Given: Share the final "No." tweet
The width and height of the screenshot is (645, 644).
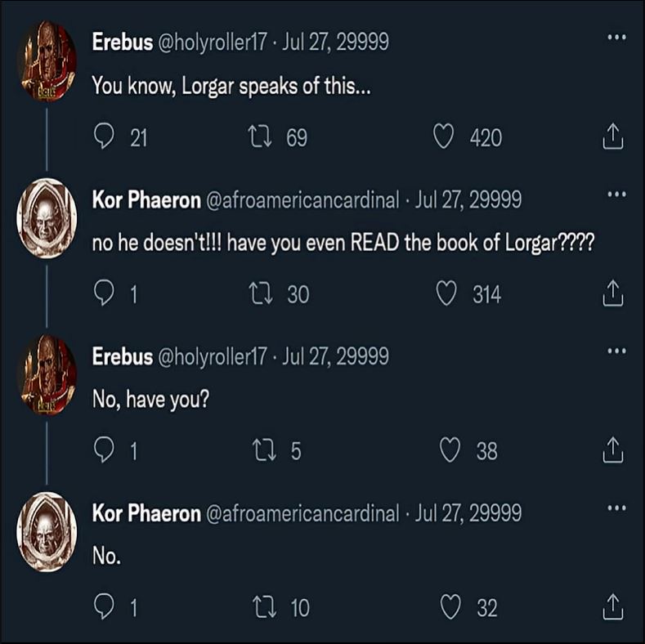Looking at the screenshot, I should click(x=612, y=607).
